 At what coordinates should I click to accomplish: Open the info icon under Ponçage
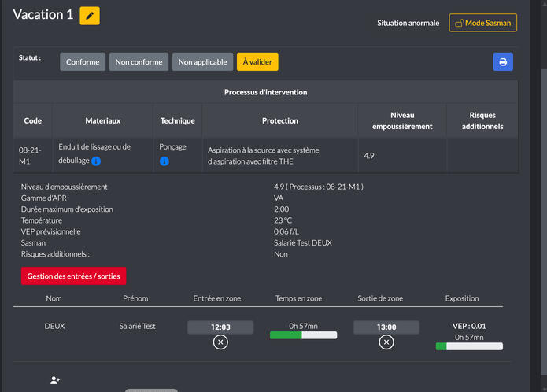[164, 161]
